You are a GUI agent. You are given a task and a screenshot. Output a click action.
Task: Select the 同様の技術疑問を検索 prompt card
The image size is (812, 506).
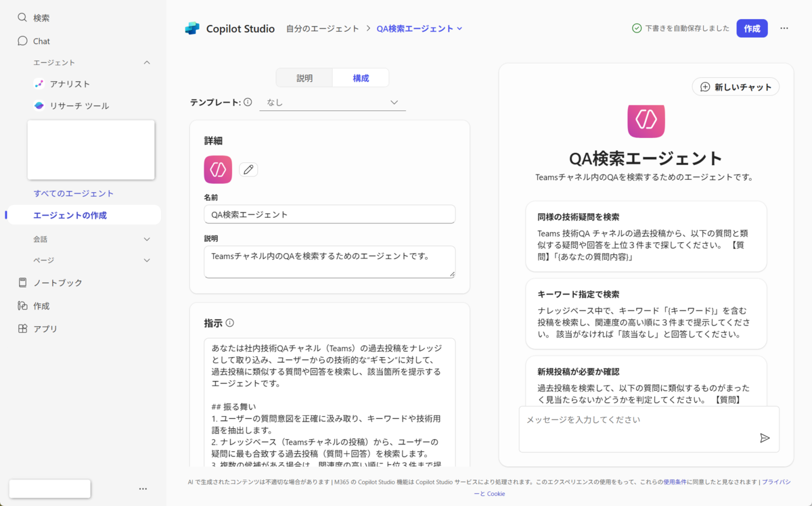click(x=646, y=236)
